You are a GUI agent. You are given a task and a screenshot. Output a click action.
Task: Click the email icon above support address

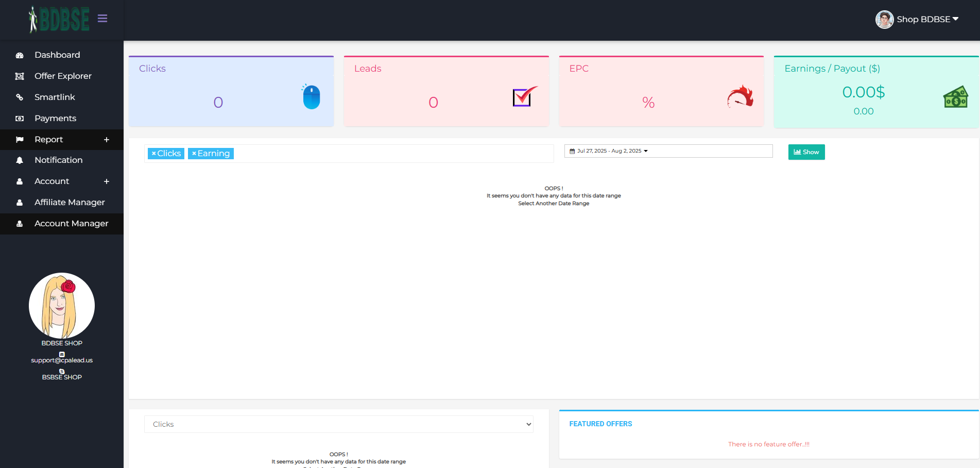pos(62,354)
